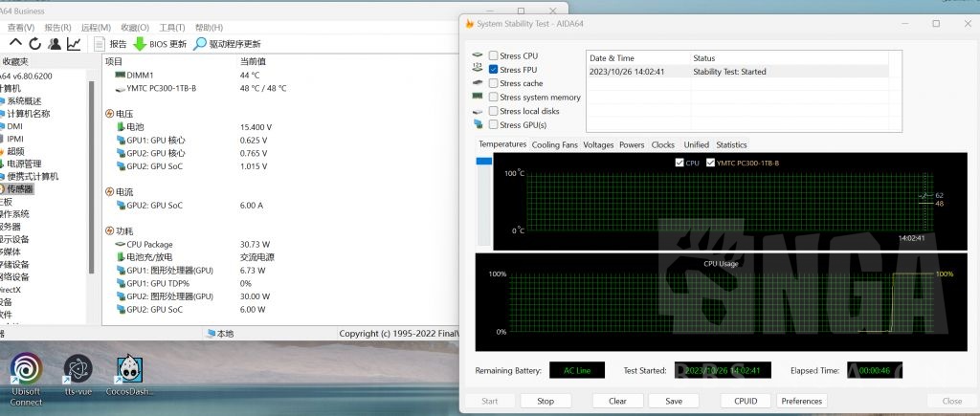Viewport: 980px width, 416px height.
Task: Switch to the Statistics tab
Action: (731, 144)
